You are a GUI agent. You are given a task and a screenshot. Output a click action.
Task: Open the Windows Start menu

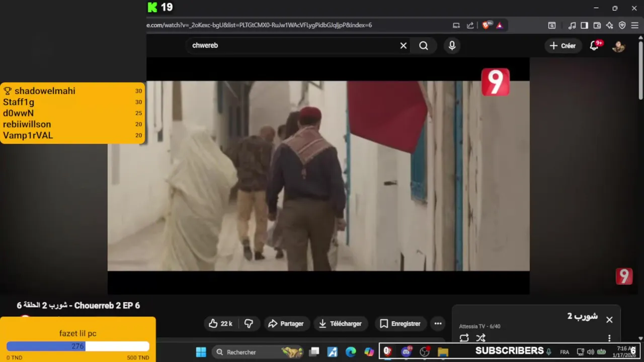point(201,352)
